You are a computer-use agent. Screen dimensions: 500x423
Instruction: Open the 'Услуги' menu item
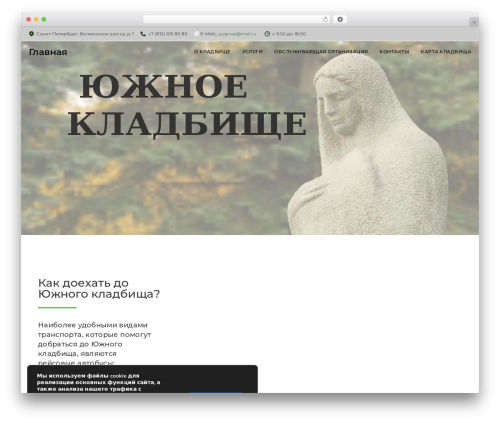tap(252, 52)
